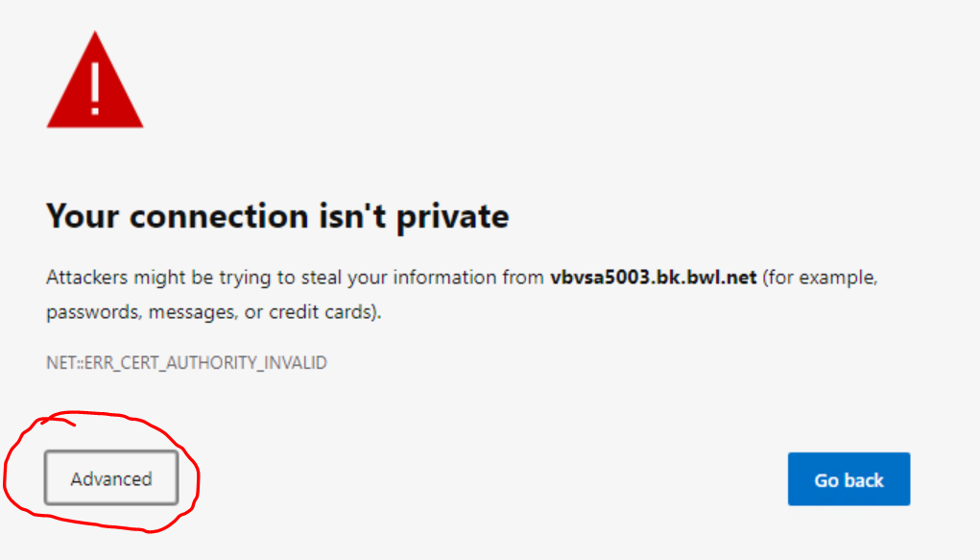Click the "Your connection isn't private" heading
980x560 pixels.
(277, 216)
